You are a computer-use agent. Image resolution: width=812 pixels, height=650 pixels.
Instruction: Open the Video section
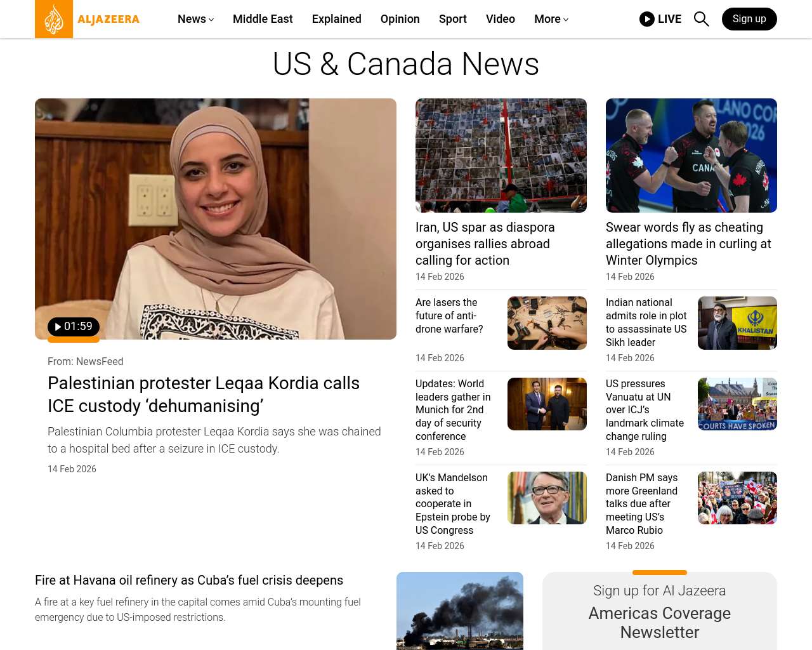point(501,19)
